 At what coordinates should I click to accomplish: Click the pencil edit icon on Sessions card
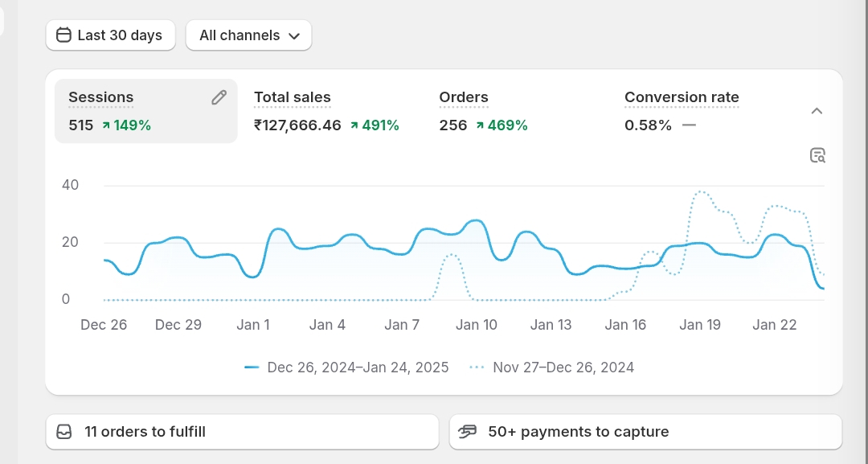(219, 97)
